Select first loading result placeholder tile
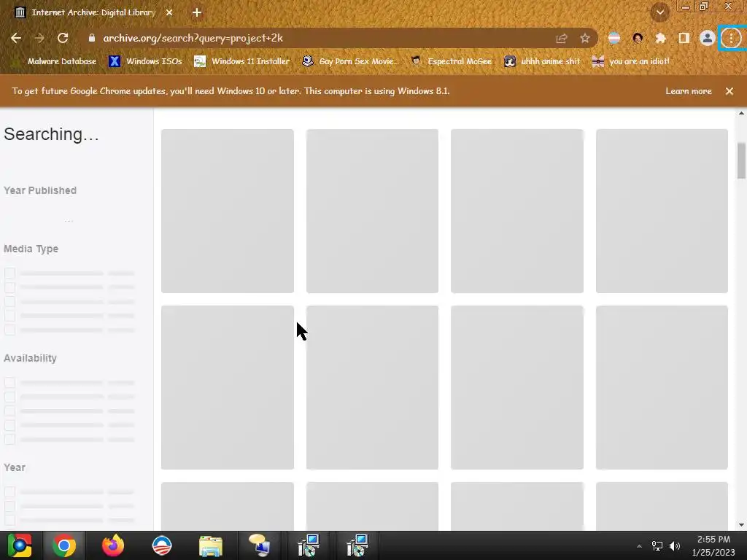Image resolution: width=747 pixels, height=560 pixels. (228, 211)
